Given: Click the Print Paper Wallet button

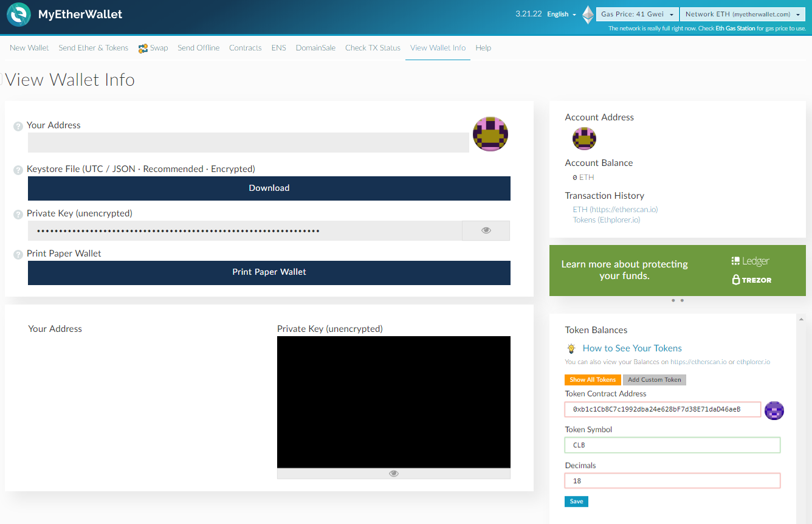Looking at the screenshot, I should click(269, 272).
